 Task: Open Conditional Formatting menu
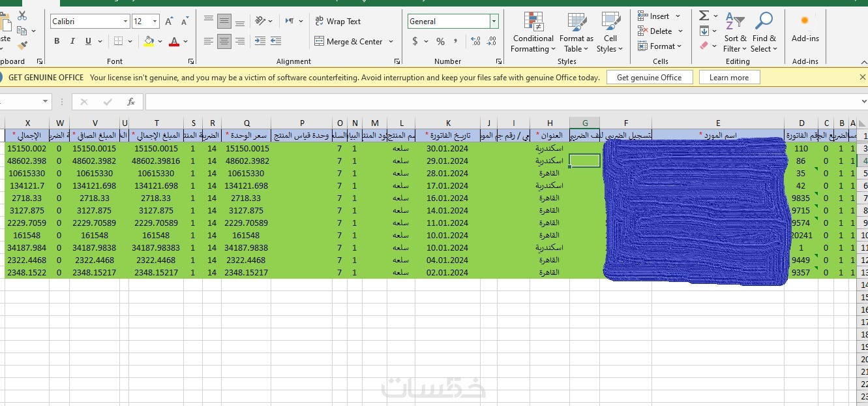[533, 33]
